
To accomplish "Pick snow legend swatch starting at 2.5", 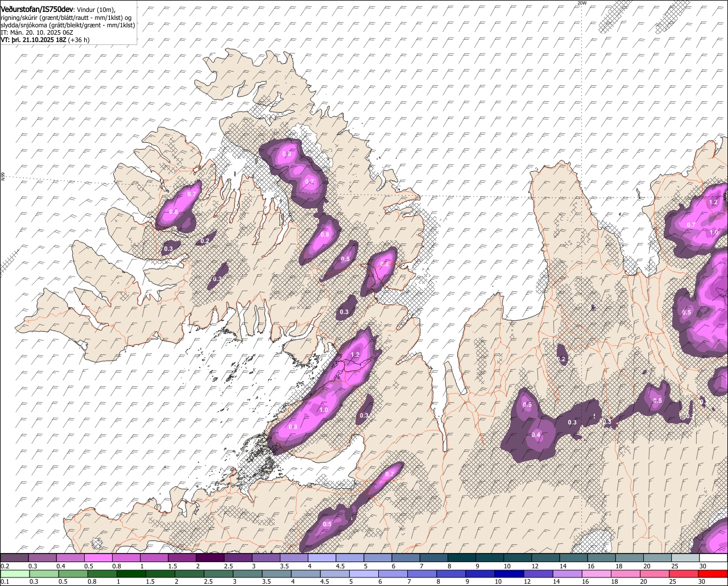I will [x=238, y=558].
